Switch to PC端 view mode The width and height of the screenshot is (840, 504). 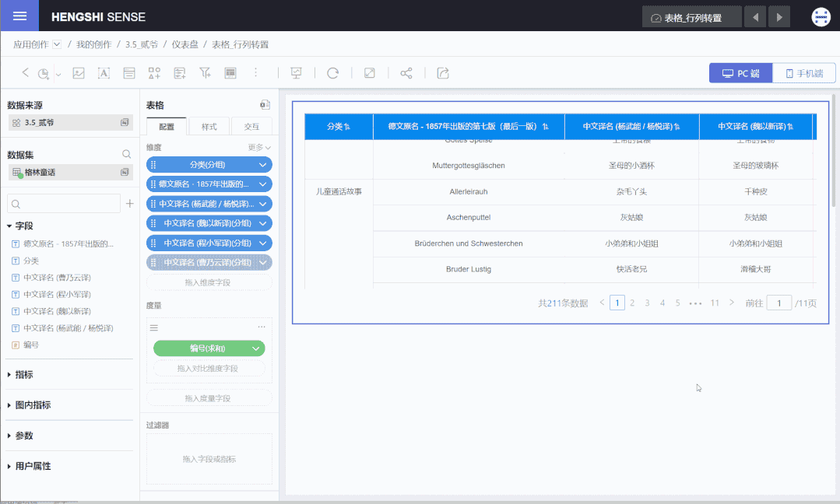[740, 73]
